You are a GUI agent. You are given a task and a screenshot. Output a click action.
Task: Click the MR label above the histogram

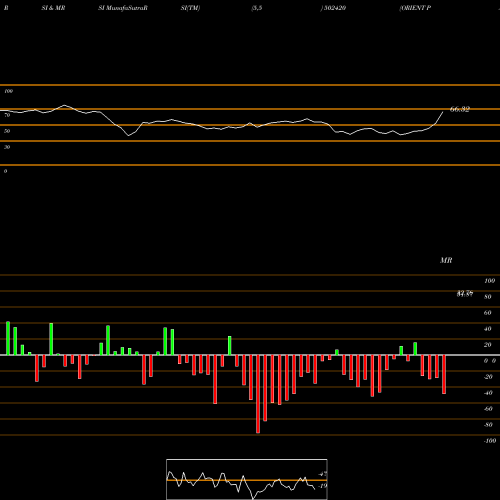coord(446,260)
